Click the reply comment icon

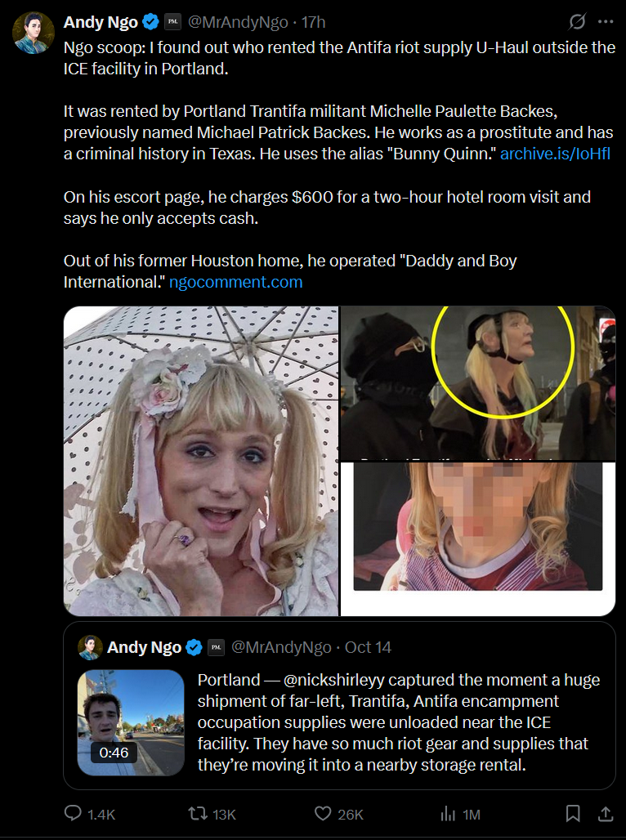(x=73, y=813)
